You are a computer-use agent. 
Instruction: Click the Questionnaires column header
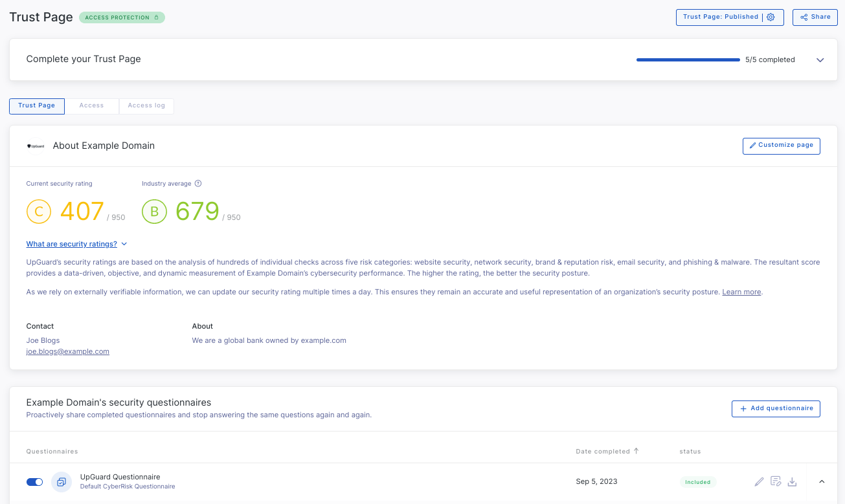(52, 451)
